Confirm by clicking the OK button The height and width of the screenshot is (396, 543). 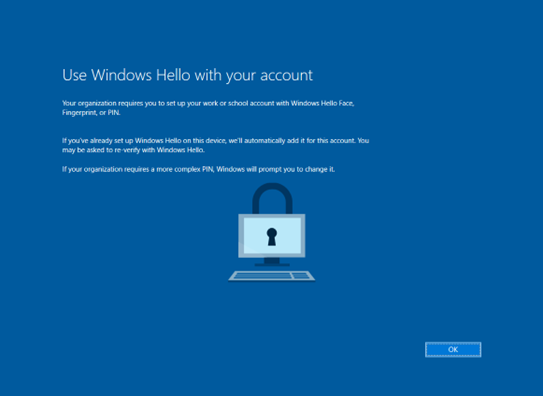tap(453, 349)
